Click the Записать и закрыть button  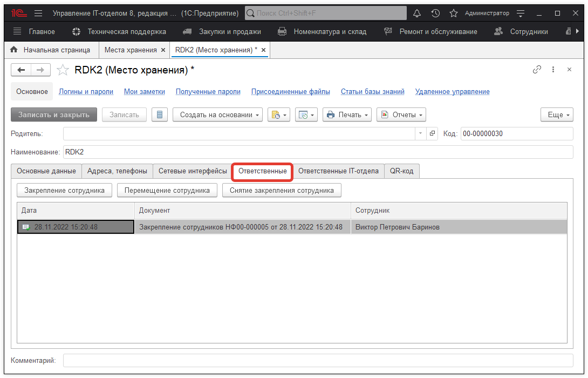point(54,114)
